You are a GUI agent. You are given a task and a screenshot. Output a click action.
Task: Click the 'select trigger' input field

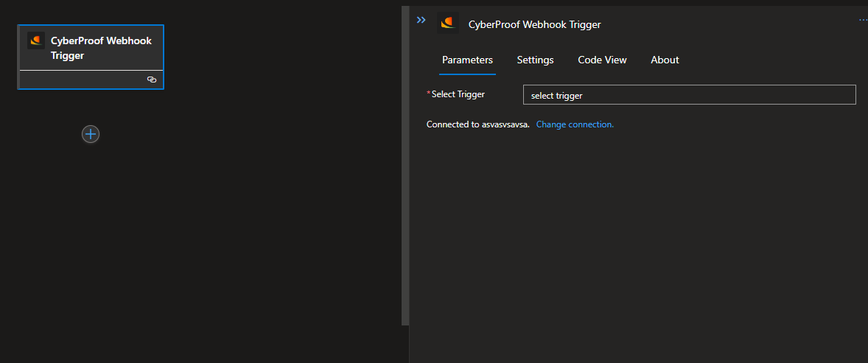coord(689,95)
